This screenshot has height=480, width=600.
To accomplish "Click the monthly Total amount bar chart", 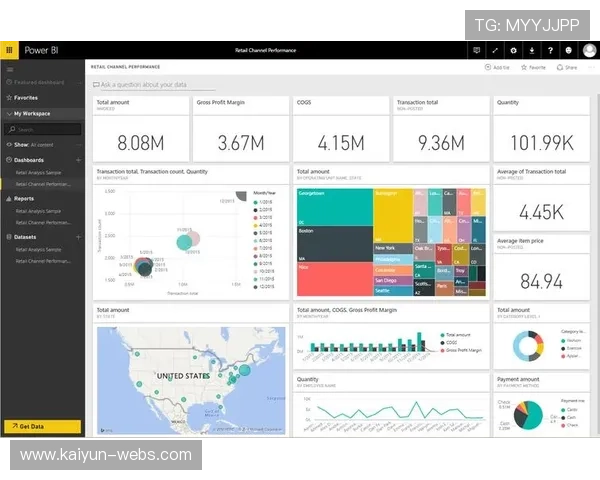I will pyautogui.click(x=367, y=342).
